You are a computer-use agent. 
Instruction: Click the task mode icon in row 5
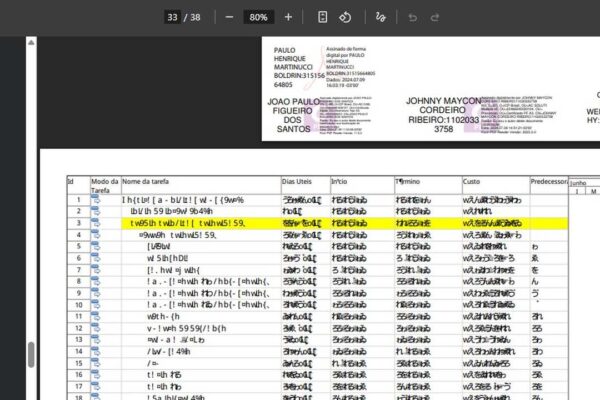pyautogui.click(x=95, y=247)
